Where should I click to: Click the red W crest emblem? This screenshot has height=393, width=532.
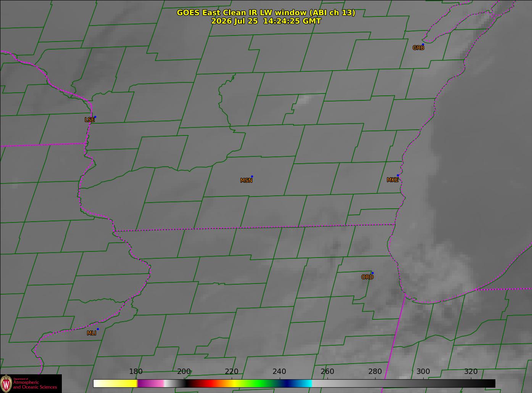click(6, 383)
